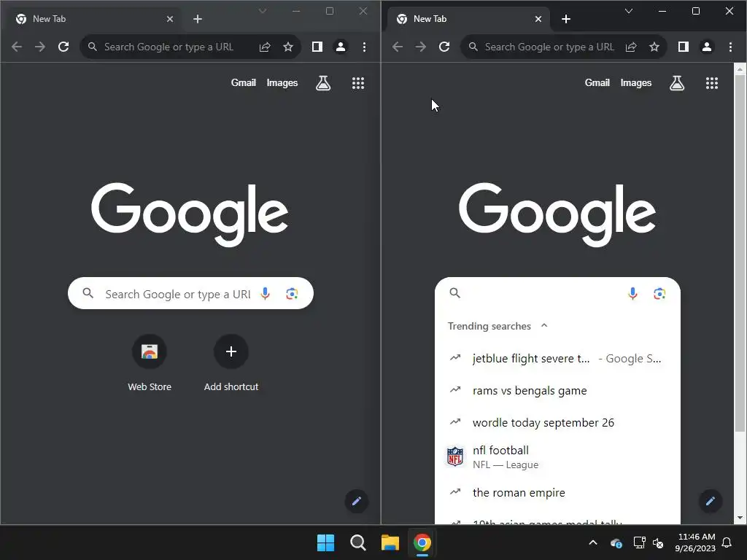Screen dimensions: 747x560
Task: Share this page from left window's address bar
Action: 265,47
